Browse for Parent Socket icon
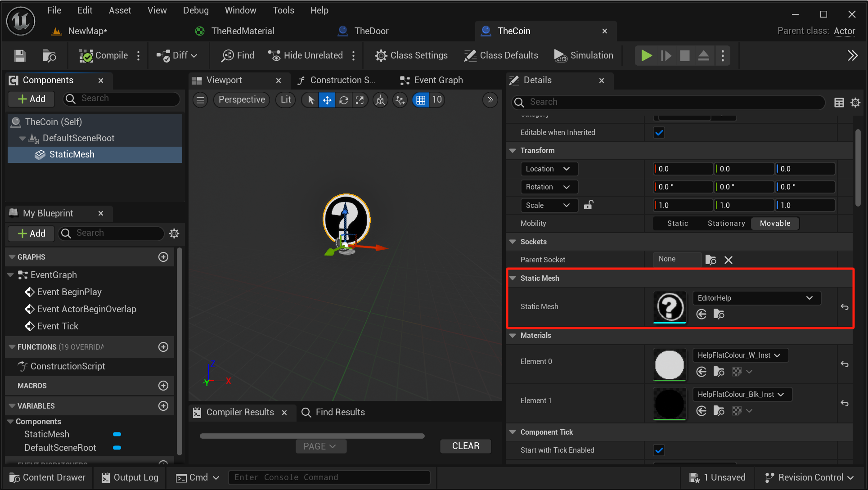The width and height of the screenshot is (868, 490). [x=711, y=260]
